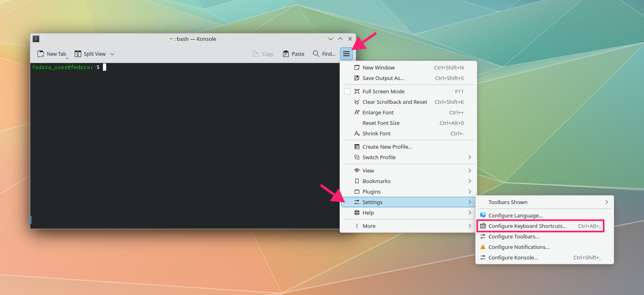Viewport: 644px width, 295px height.
Task: Click the F11 shortcut text
Action: (459, 91)
